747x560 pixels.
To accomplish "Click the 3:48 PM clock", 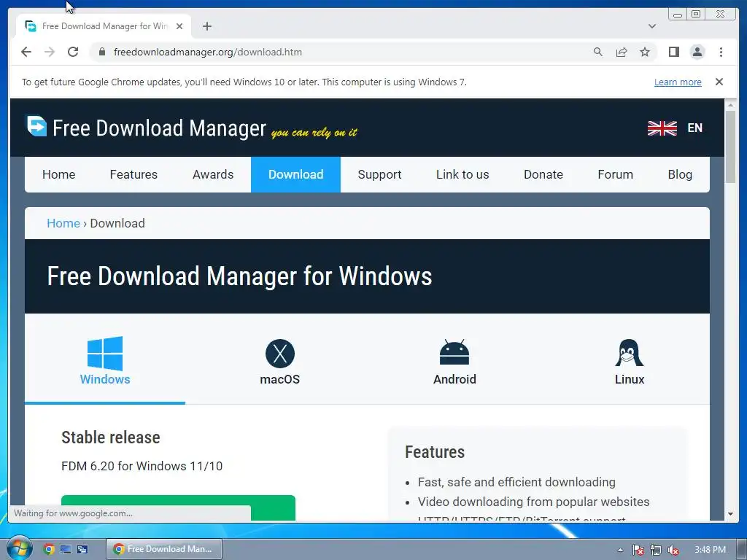I will pos(710,550).
